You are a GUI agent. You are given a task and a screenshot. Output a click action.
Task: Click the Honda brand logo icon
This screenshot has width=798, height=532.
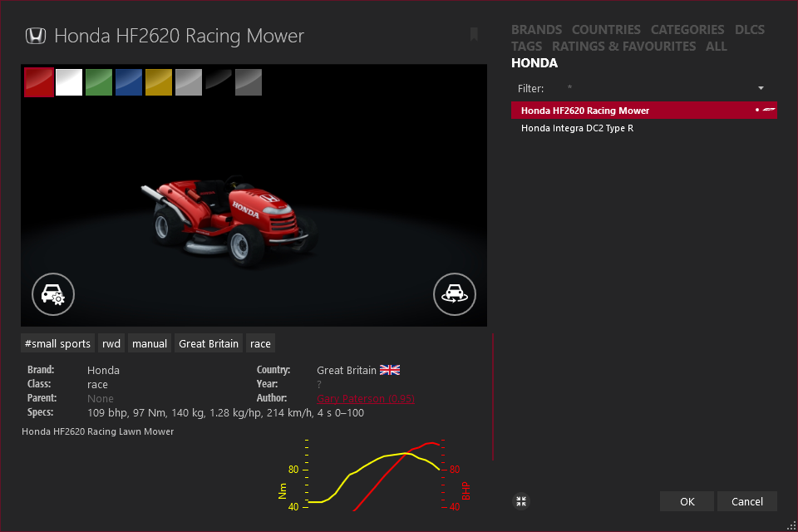(x=36, y=36)
